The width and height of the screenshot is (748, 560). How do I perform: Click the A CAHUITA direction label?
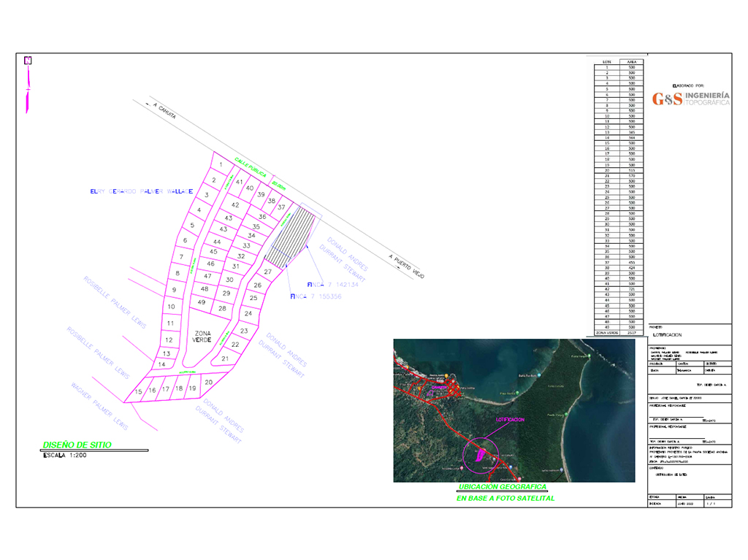click(164, 111)
